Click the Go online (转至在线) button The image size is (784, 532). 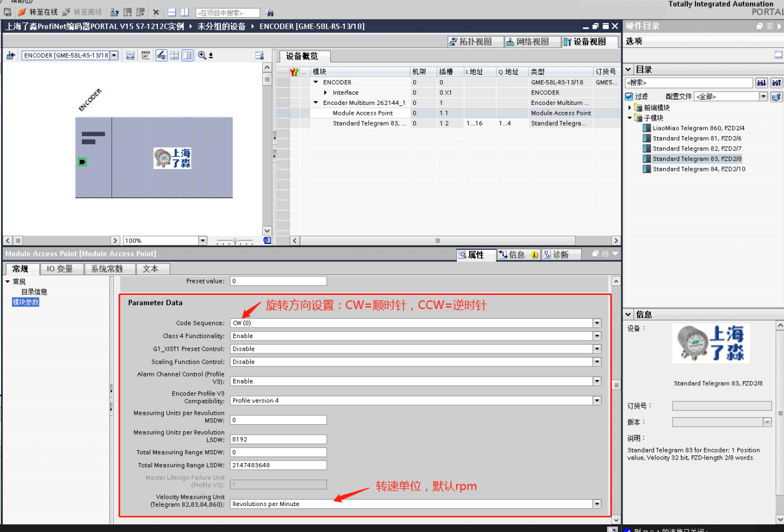pyautogui.click(x=38, y=12)
